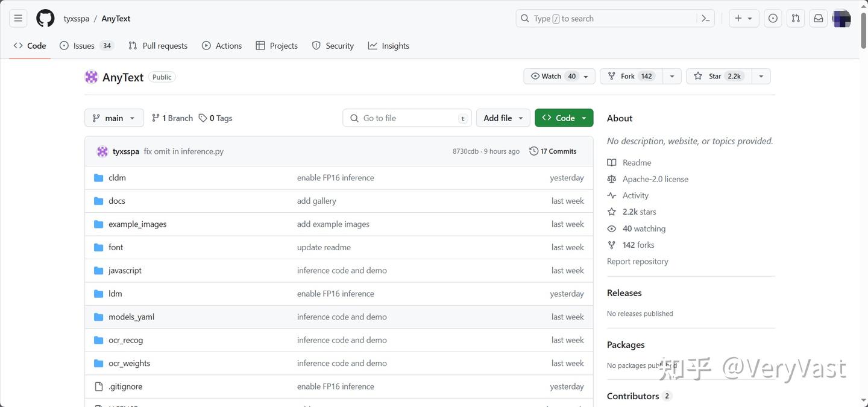This screenshot has height=407, width=868.
Task: Open the notifications inbox icon
Action: coord(819,19)
